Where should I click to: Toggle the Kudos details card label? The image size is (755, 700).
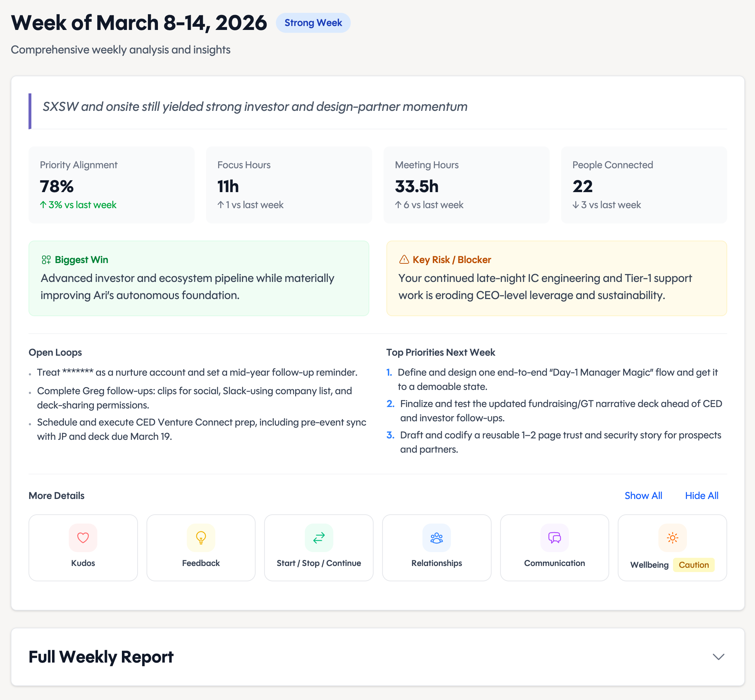(x=83, y=563)
